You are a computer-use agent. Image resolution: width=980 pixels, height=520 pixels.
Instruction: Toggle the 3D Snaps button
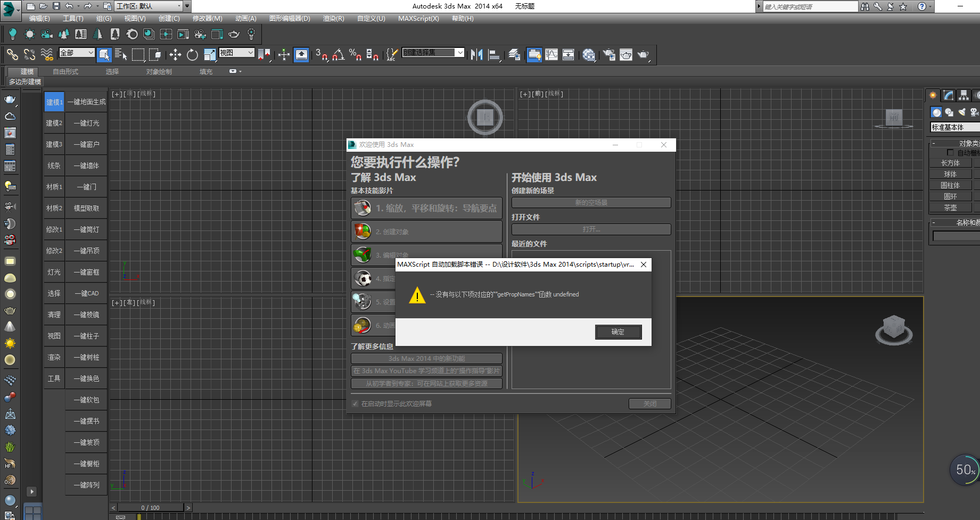pyautogui.click(x=321, y=54)
